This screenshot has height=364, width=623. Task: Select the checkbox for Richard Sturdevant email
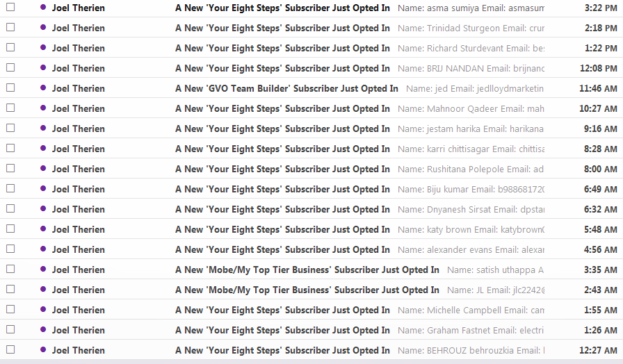click(x=10, y=48)
